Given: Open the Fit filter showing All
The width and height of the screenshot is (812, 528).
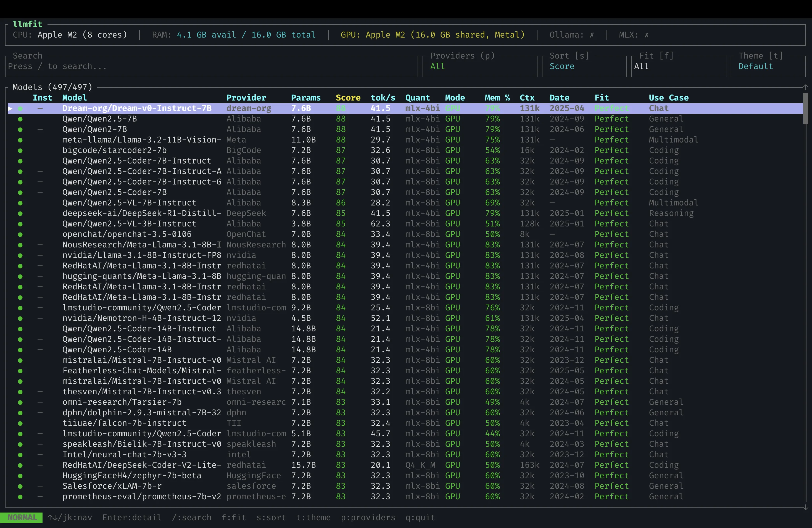Looking at the screenshot, I should [x=678, y=66].
